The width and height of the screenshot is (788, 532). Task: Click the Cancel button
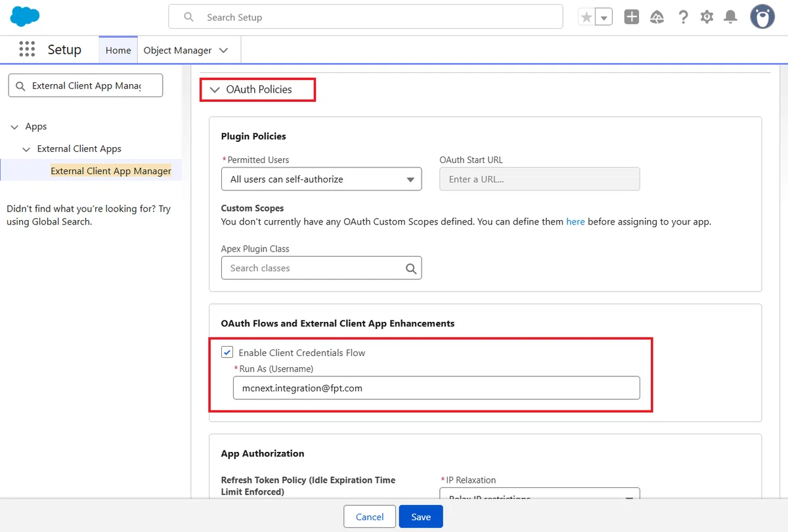pos(370,517)
